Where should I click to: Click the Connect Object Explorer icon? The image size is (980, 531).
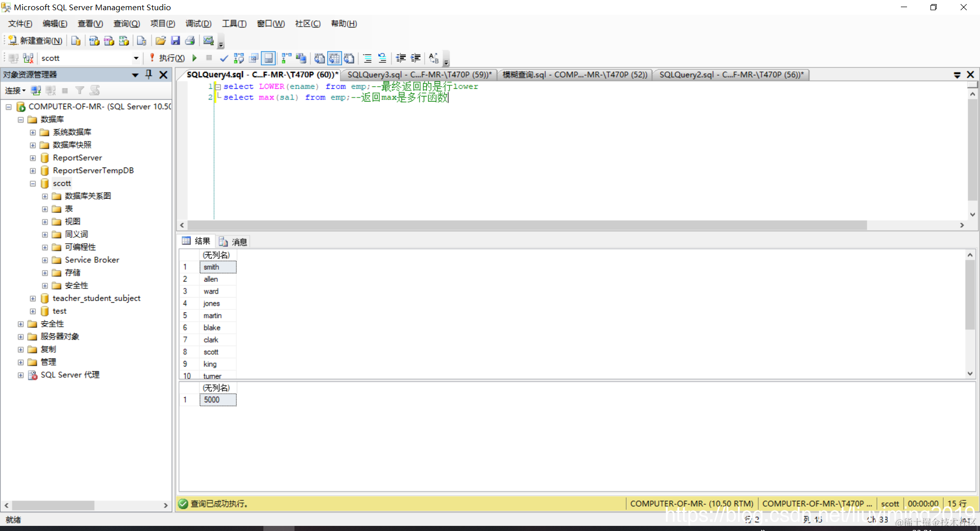(x=36, y=90)
